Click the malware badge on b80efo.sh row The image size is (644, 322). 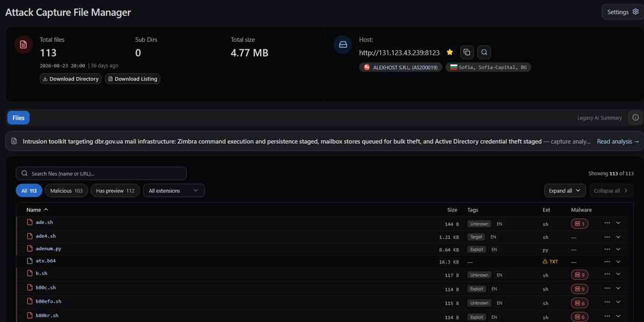pos(580,303)
